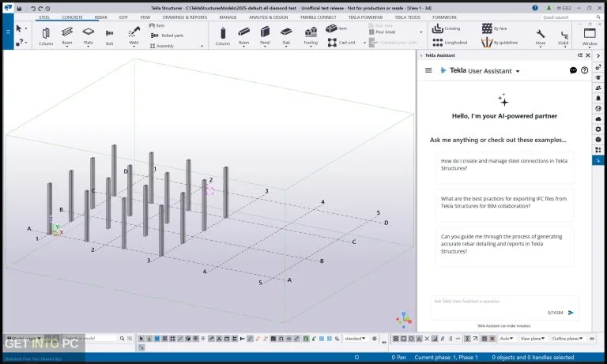Open Tekla User Assistant dropdown

pos(518,71)
